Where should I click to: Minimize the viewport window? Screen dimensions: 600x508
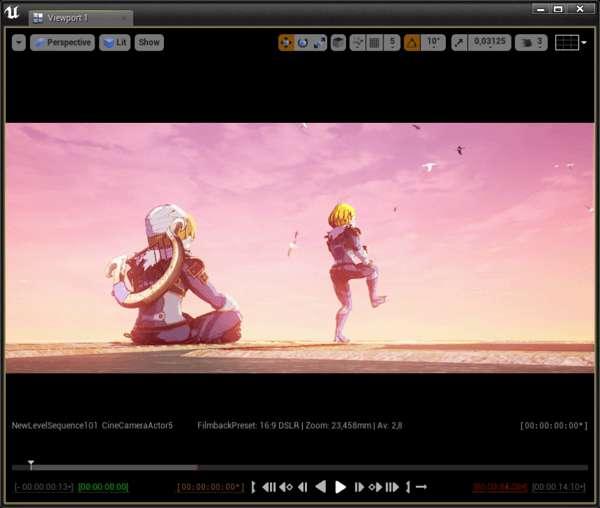click(541, 9)
